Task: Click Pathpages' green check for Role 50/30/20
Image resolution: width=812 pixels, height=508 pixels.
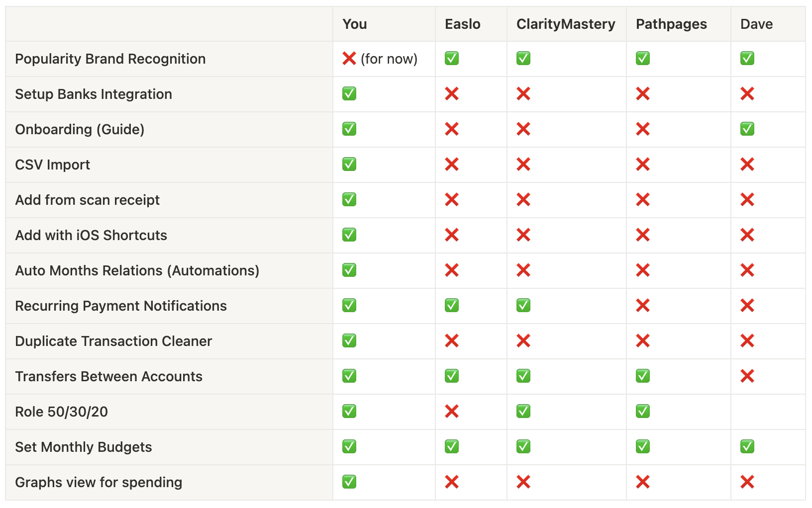Action: point(643,412)
